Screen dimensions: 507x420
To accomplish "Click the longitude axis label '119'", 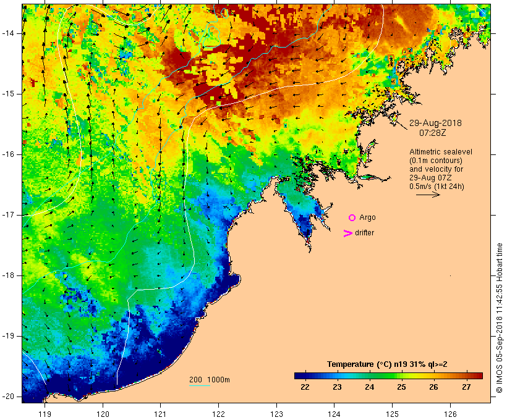I will tap(45, 414).
